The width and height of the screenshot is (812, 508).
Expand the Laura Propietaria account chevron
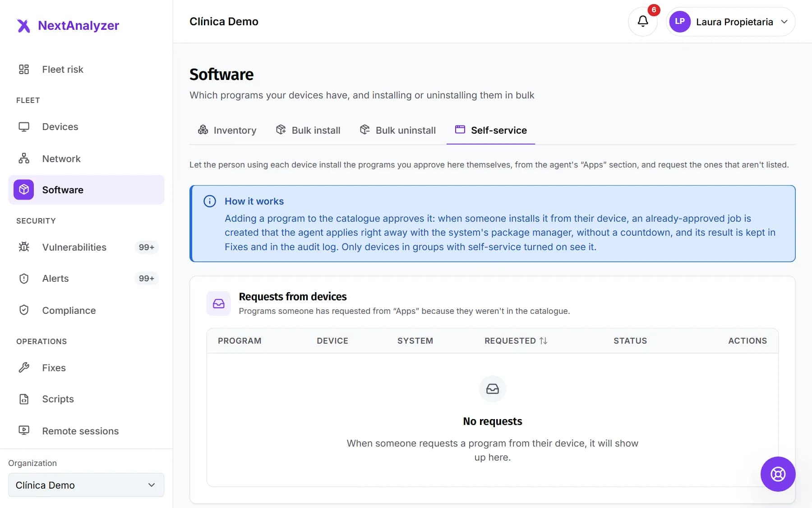coord(784,22)
